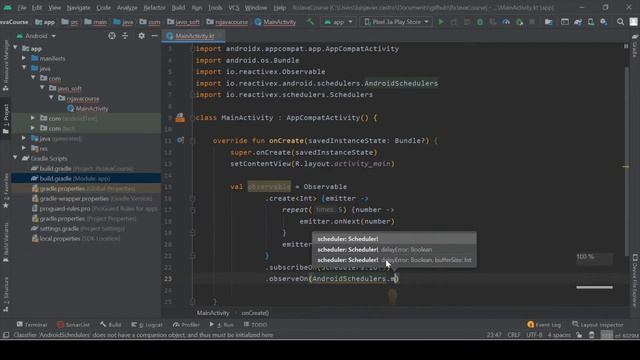
Task: Toggle code fold at onCreate function line
Action: point(192,141)
